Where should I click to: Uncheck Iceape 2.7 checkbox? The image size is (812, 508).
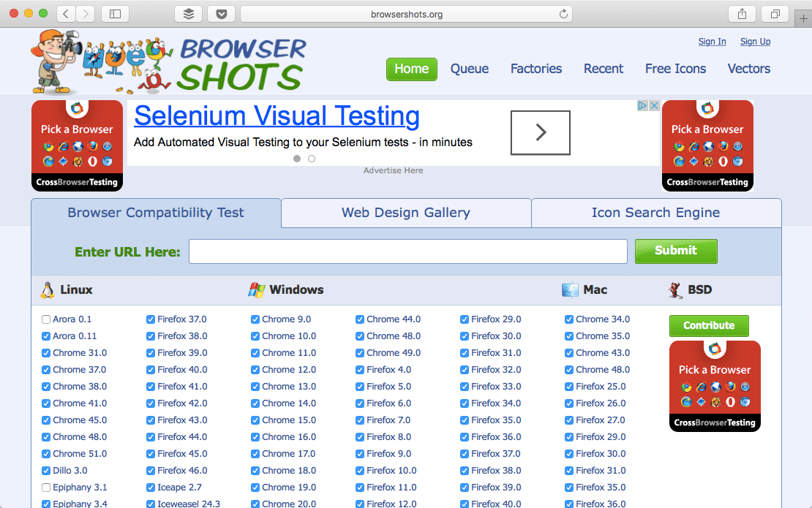tap(151, 488)
